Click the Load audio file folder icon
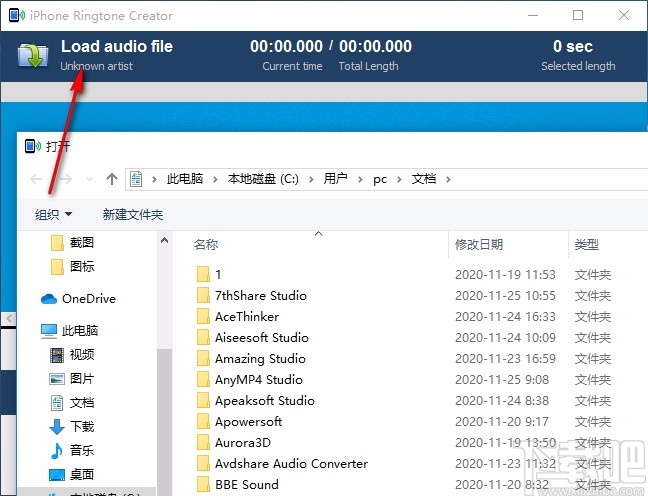This screenshot has width=648, height=496. click(x=33, y=55)
